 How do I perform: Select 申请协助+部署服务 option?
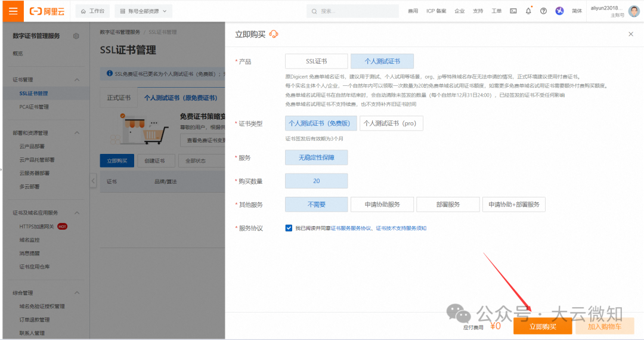[x=514, y=204]
